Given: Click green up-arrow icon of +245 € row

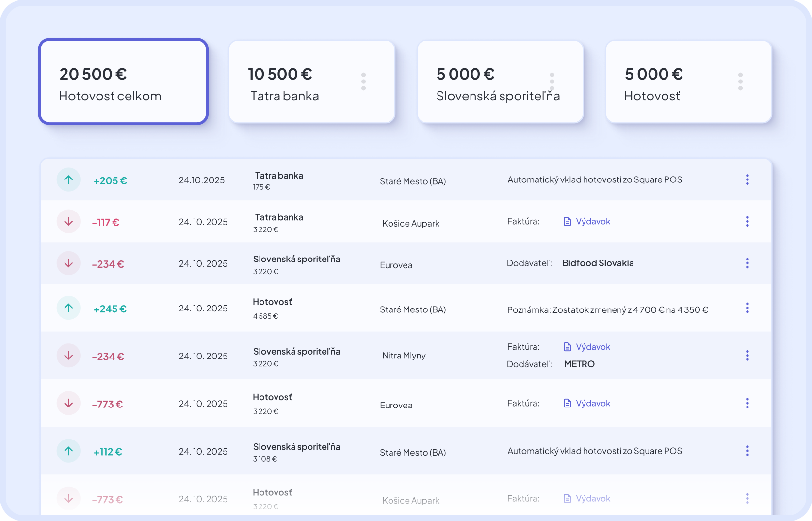Looking at the screenshot, I should tap(68, 308).
